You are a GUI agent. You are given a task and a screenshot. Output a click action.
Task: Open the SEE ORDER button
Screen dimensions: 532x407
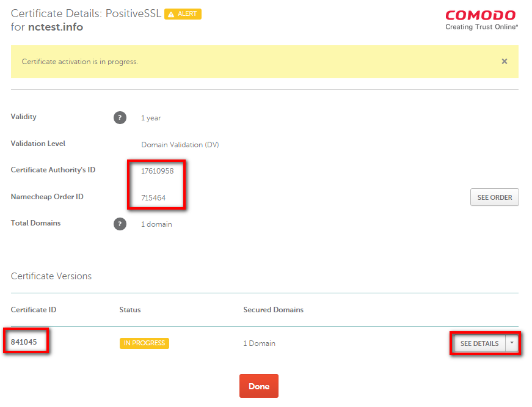pyautogui.click(x=494, y=197)
